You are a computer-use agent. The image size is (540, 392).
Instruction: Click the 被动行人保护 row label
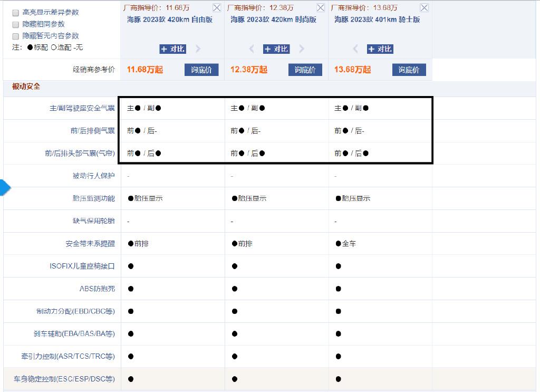pos(94,176)
